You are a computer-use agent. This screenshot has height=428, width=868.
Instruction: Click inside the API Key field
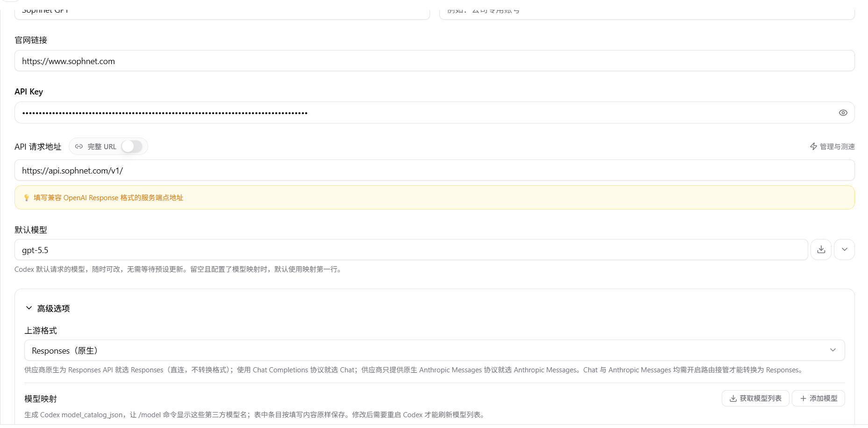pyautogui.click(x=425, y=113)
